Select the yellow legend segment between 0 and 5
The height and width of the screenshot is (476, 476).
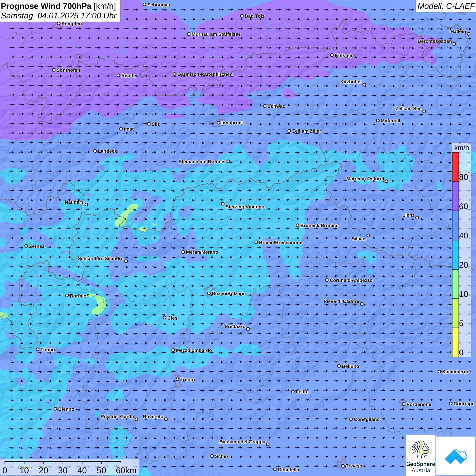[455, 342]
